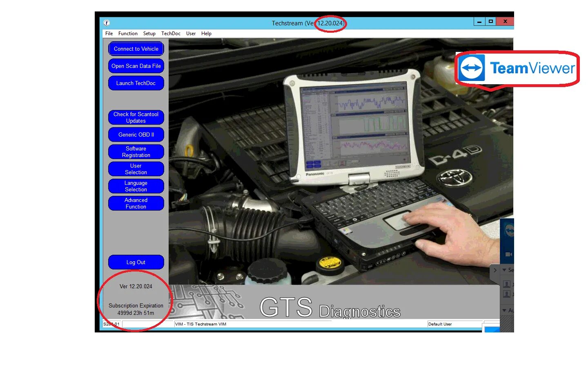Image resolution: width=588 pixels, height=368 pixels.
Task: Collapse the 'Au' section in TeamViewer panel
Action: pos(505,310)
